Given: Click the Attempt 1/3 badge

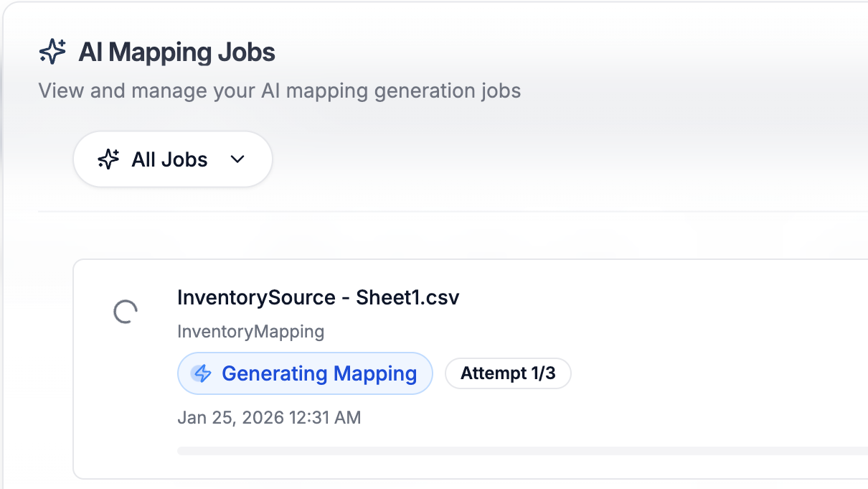Looking at the screenshot, I should 508,373.
